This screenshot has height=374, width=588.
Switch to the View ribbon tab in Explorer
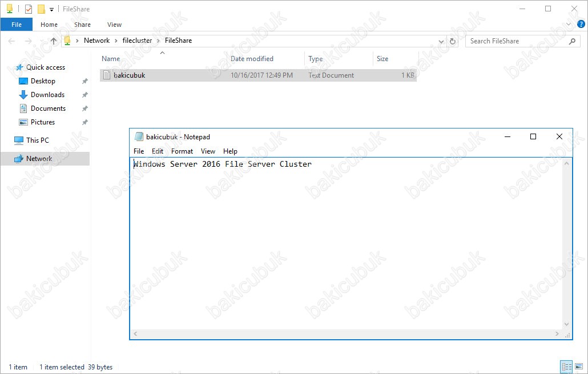point(114,25)
